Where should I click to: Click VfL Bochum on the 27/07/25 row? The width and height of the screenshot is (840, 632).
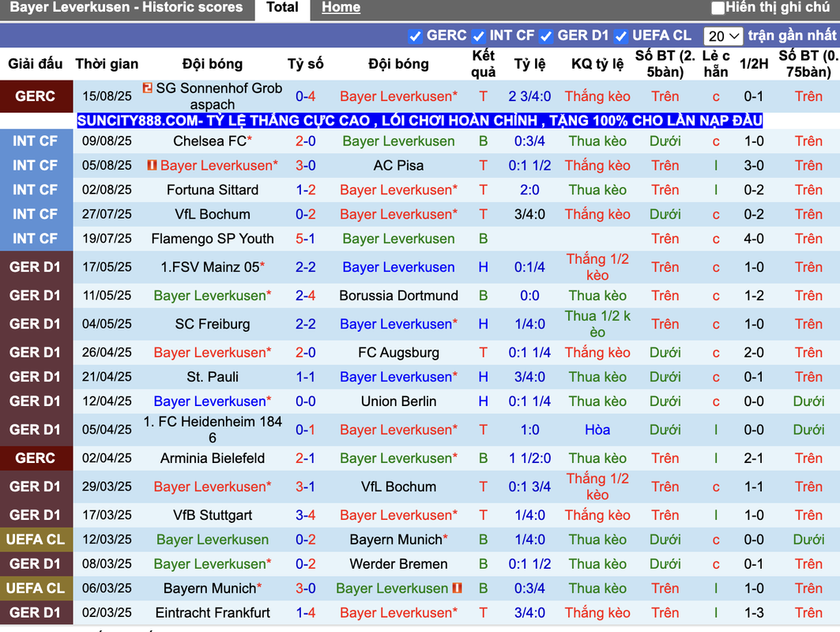(x=213, y=215)
